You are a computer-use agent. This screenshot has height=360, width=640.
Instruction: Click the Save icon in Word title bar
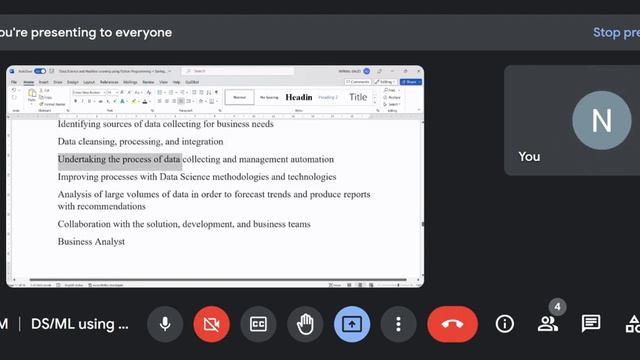(x=51, y=71)
